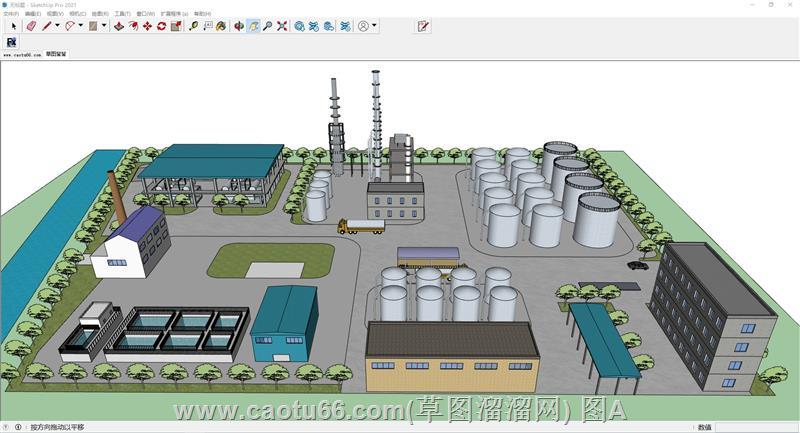
Task: Switch to the second scene tab
Action: [56, 54]
